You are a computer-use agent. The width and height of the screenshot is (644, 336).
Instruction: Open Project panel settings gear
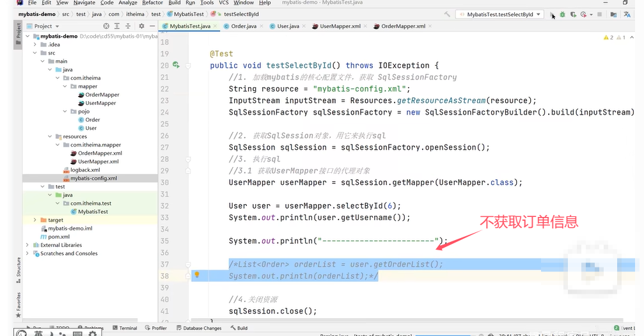[141, 26]
